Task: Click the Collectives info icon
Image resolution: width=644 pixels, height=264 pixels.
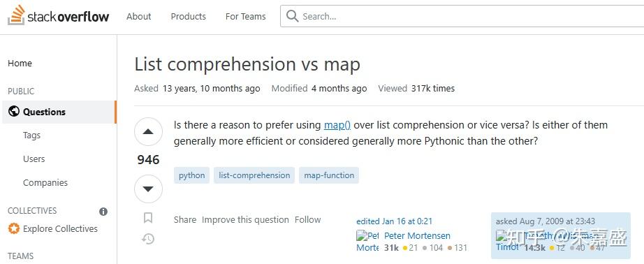Action: 103,212
